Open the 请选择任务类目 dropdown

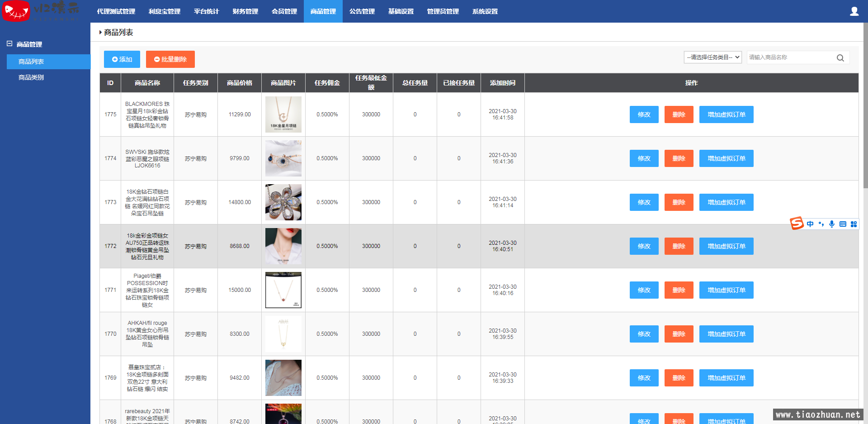pyautogui.click(x=713, y=57)
